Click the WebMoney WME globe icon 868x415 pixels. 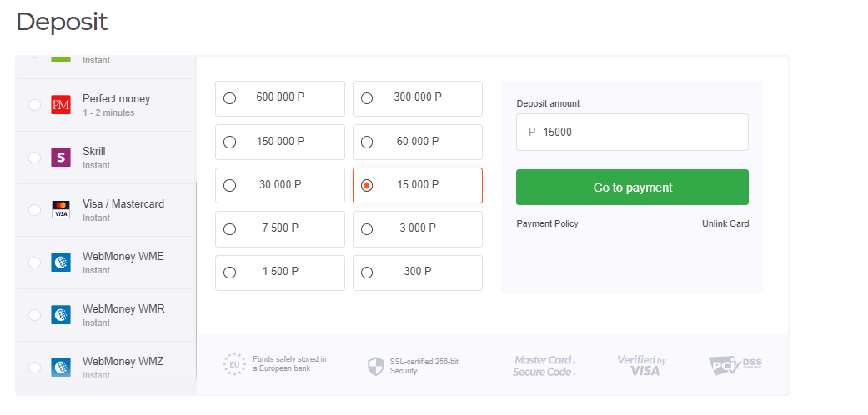tap(61, 262)
